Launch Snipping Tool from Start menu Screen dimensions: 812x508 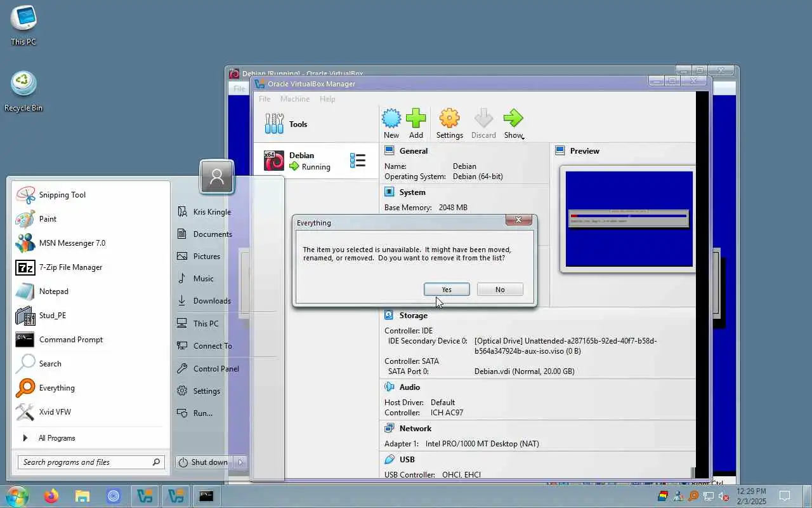coord(91,195)
